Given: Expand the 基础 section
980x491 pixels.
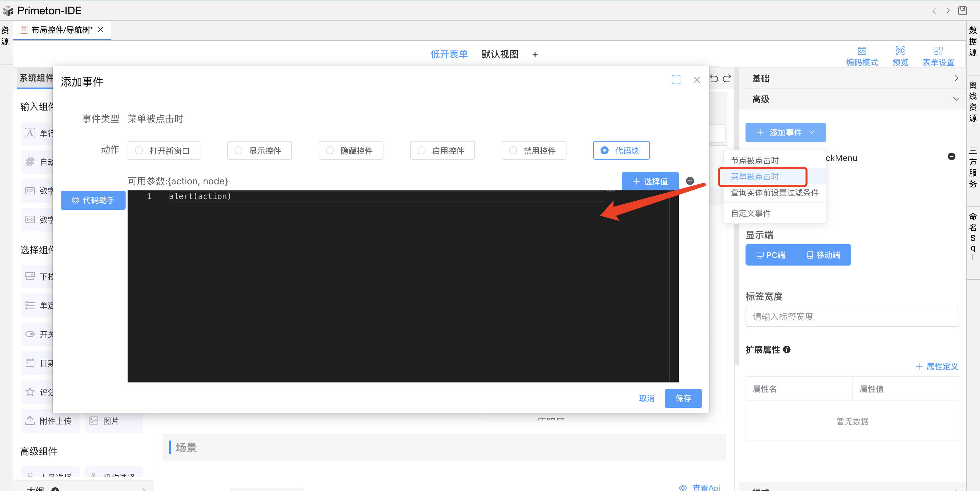Looking at the screenshot, I should 852,78.
